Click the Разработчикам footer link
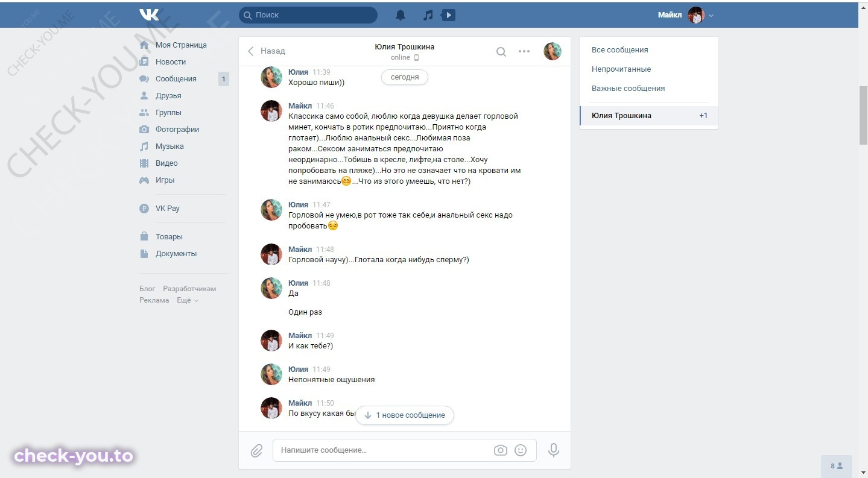Image resolution: width=868 pixels, height=478 pixels. (x=189, y=289)
